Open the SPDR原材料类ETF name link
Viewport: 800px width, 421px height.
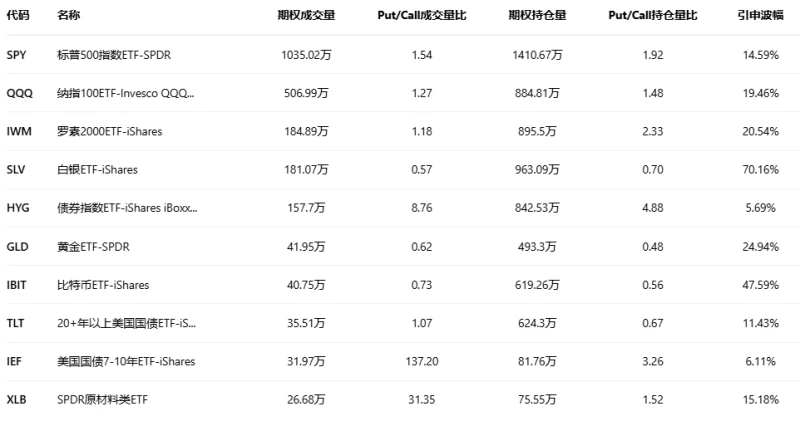click(110, 400)
